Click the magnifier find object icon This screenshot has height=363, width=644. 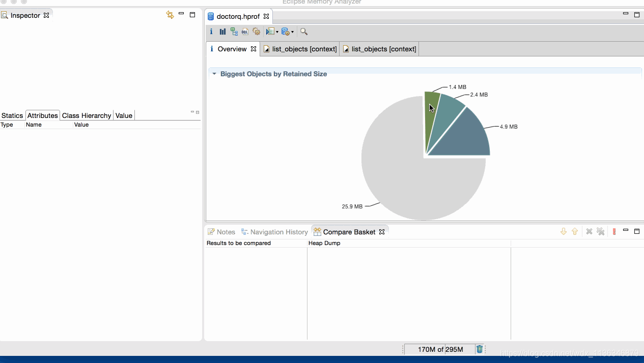(304, 32)
